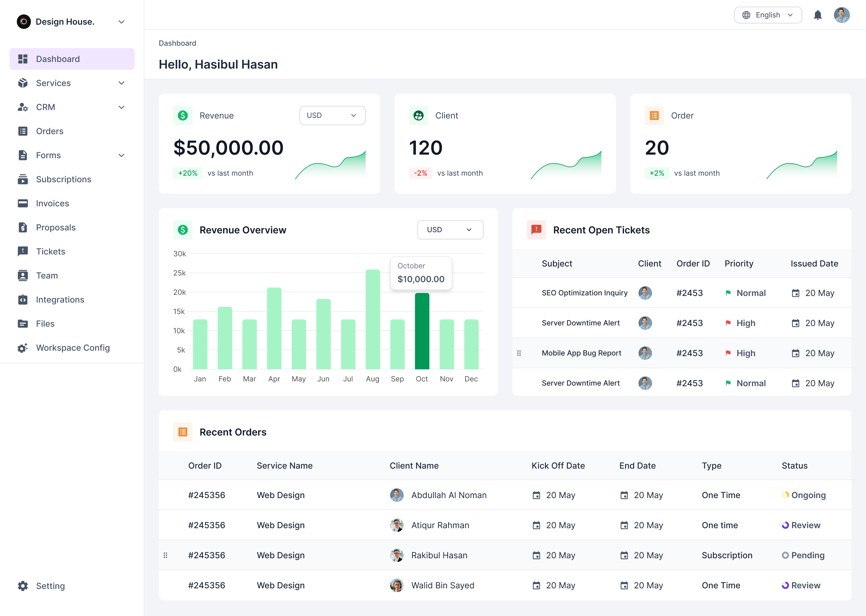Click the Subscription type in Rakibul Hasan row
Image resolution: width=866 pixels, height=616 pixels.
tap(727, 555)
